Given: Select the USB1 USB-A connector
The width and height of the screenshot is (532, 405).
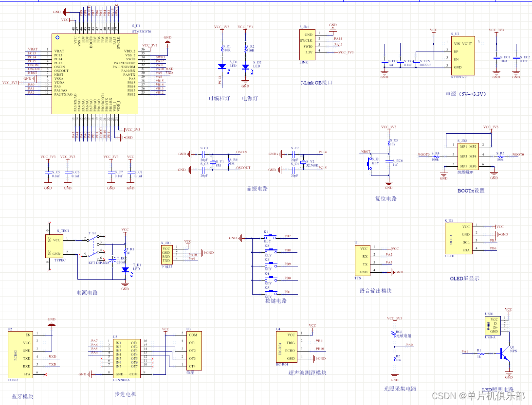Looking at the screenshot, I should (494, 326).
